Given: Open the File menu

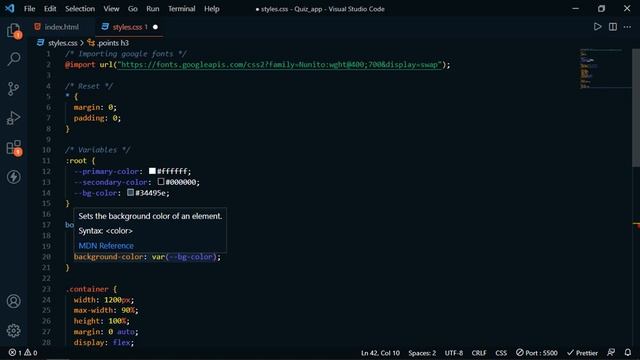Looking at the screenshot, I should (x=29, y=9).
